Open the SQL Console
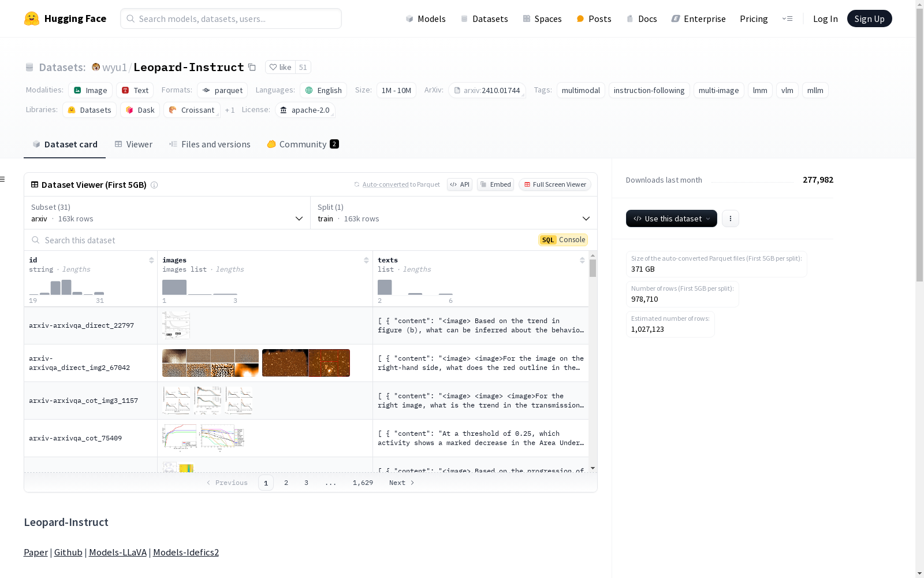The height and width of the screenshot is (578, 924). pos(563,240)
